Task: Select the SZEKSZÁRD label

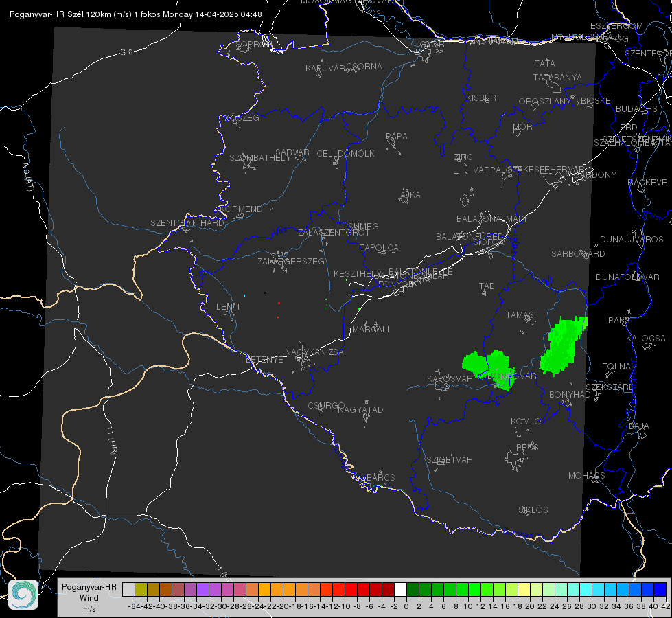Action: (x=610, y=387)
